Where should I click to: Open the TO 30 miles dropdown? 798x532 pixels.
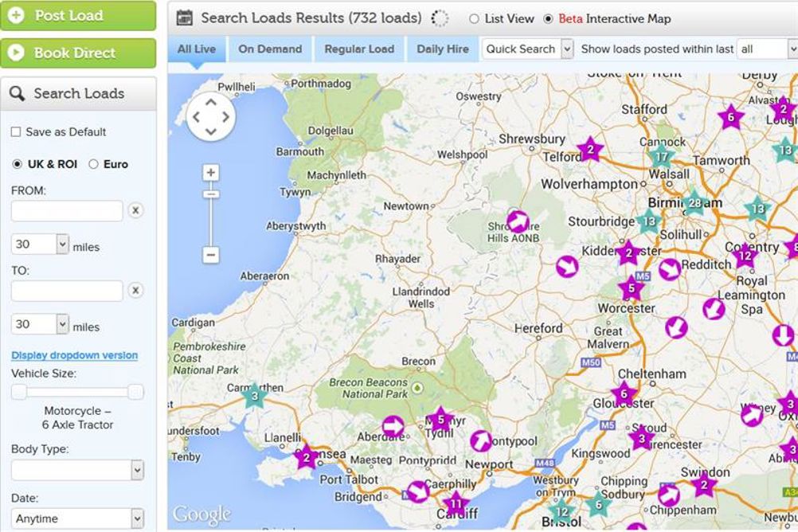(x=40, y=324)
